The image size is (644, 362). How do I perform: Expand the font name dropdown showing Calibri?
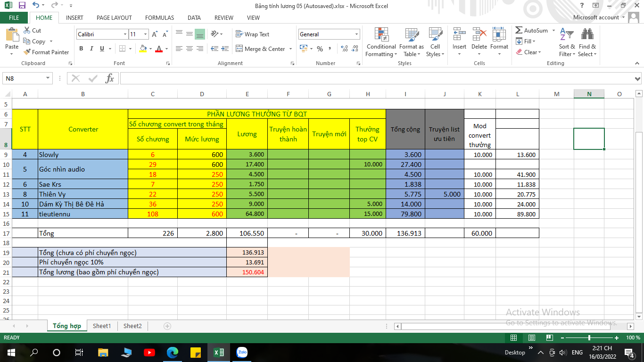pos(125,34)
